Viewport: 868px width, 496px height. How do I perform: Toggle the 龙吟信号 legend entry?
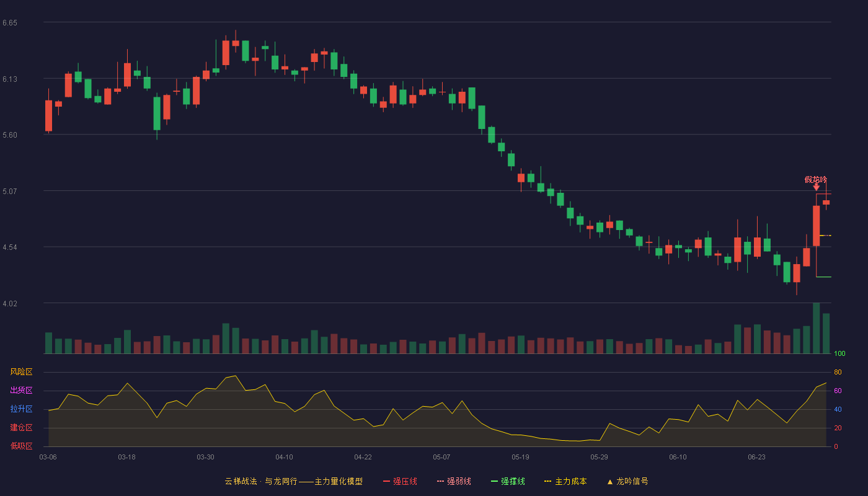627,481
